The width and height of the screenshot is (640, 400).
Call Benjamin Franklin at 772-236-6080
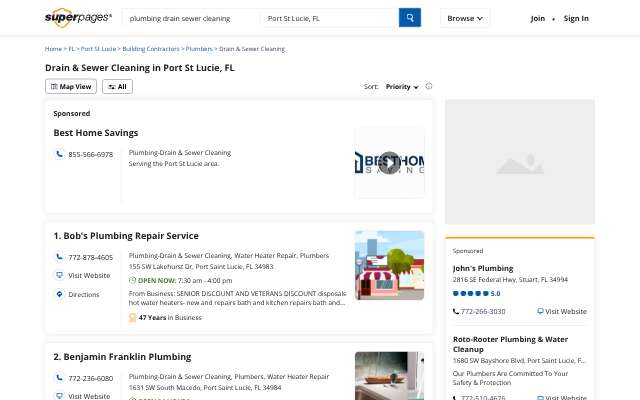[91, 378]
